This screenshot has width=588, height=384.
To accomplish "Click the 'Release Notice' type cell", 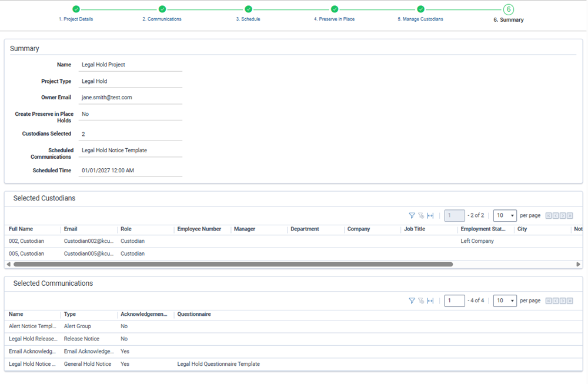I will pos(81,339).
